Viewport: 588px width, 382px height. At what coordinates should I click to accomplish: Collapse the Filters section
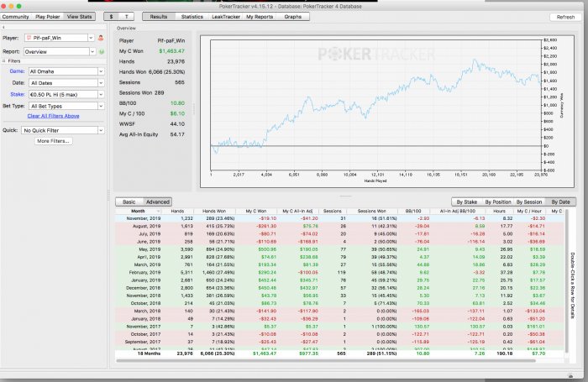tap(4, 60)
